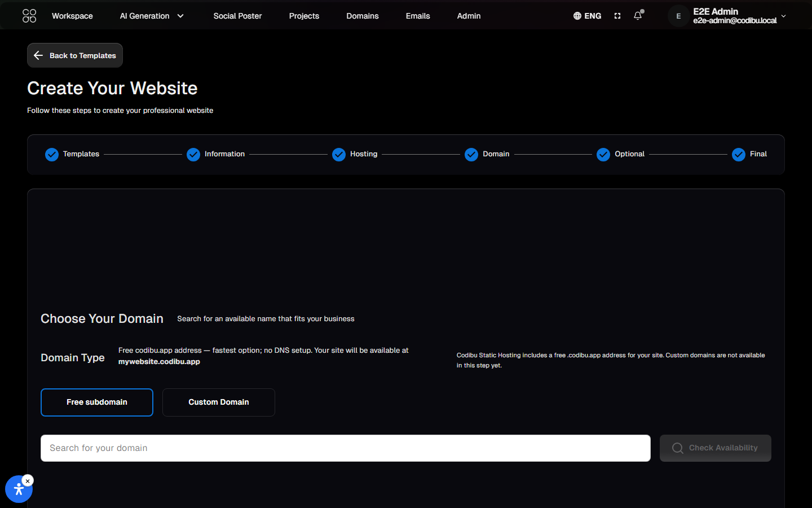The width and height of the screenshot is (812, 508).
Task: Open the Workspace menu item
Action: tap(72, 16)
